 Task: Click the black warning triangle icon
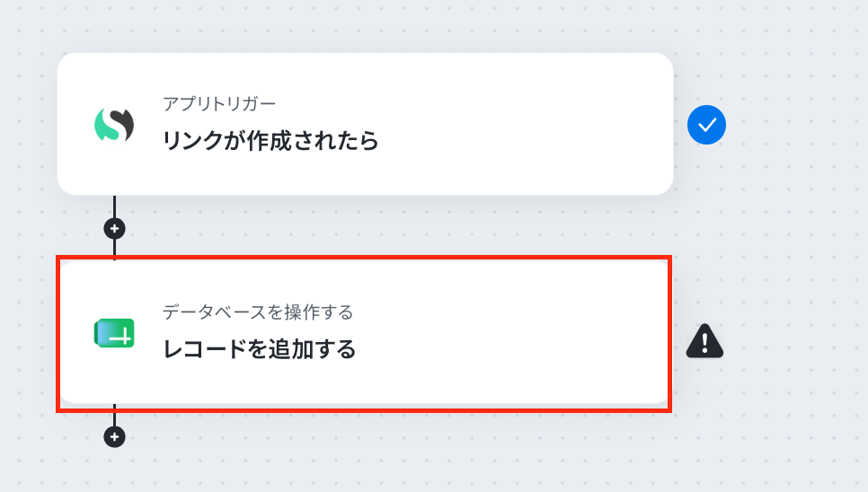pos(704,341)
